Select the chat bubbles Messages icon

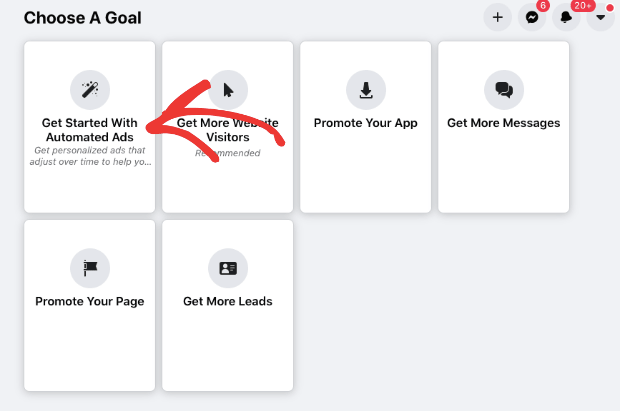[504, 90]
